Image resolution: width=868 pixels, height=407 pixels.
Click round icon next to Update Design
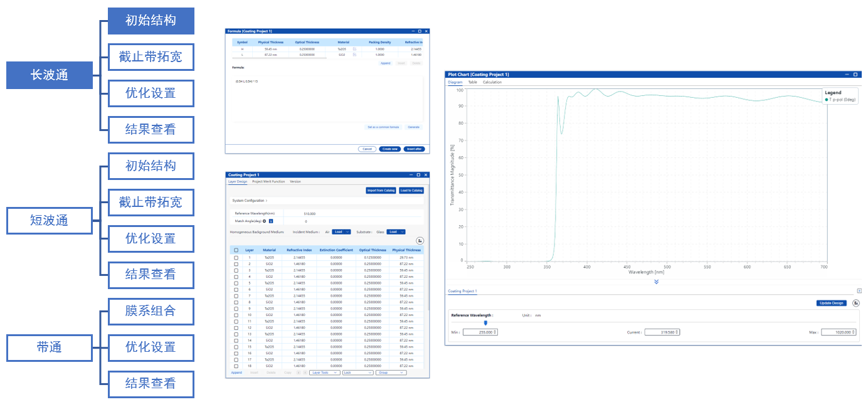click(x=855, y=303)
